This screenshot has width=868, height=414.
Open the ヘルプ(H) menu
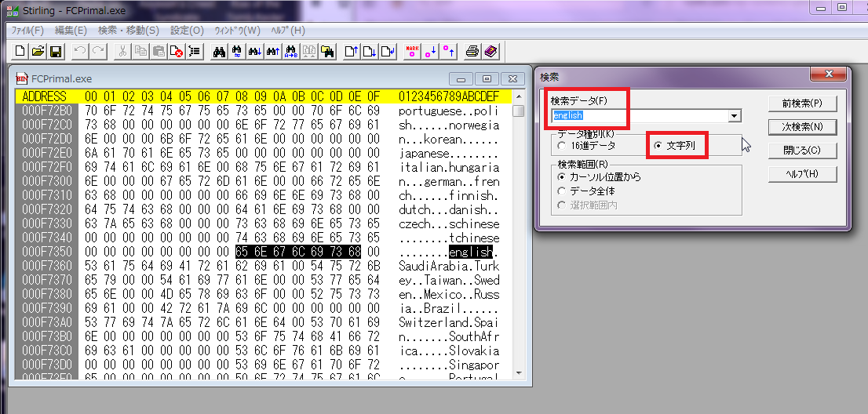[x=288, y=31]
